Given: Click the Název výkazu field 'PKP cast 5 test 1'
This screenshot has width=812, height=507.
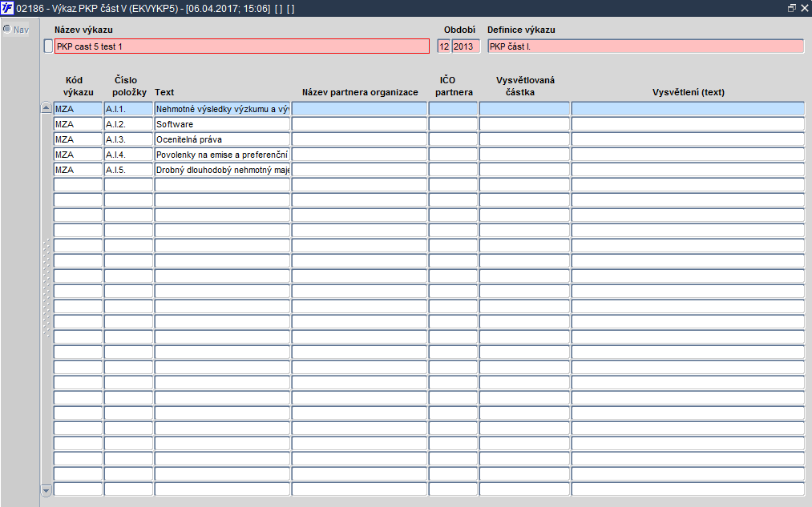Looking at the screenshot, I should tap(242, 46).
